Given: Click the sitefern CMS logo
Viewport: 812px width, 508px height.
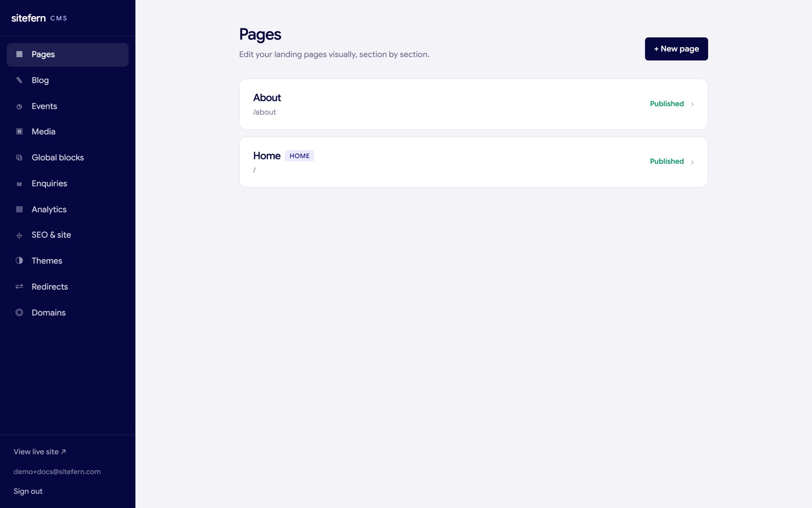Looking at the screenshot, I should 39,18.
